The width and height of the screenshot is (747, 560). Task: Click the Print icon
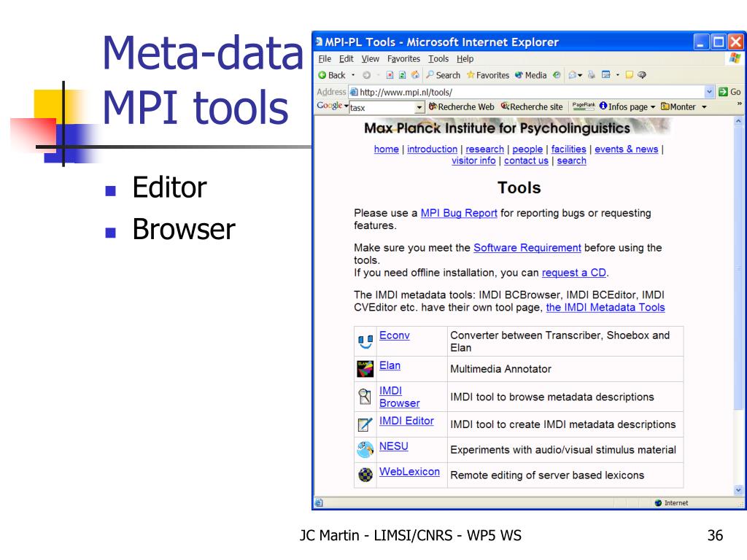pos(591,75)
